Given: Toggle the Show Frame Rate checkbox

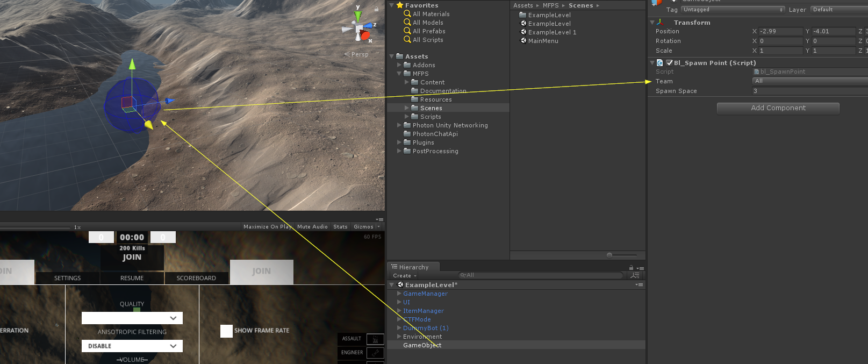Looking at the screenshot, I should [x=226, y=331].
